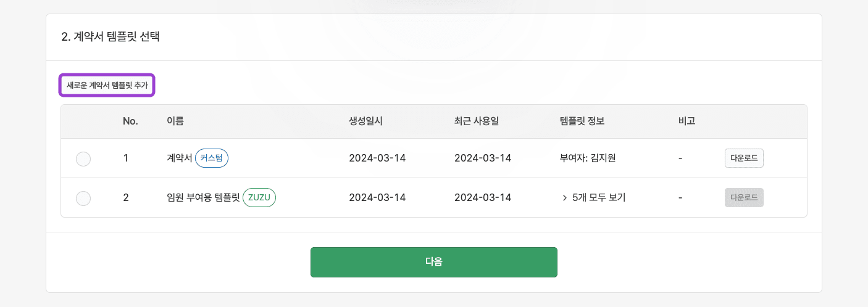This screenshot has height=307, width=868.
Task: Select the 임원 부여용 템플릿 radio button
Action: (83, 199)
